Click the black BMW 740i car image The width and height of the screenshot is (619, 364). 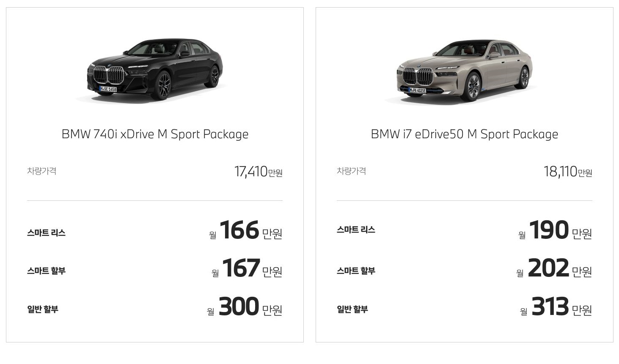[155, 69]
